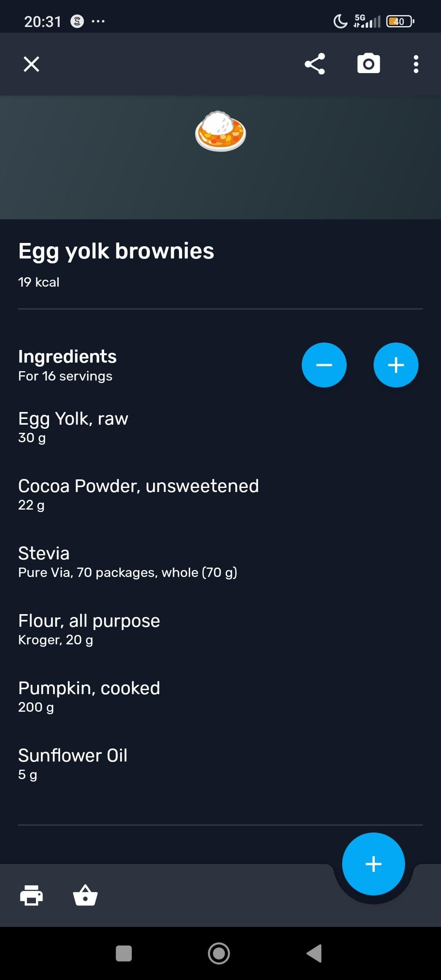Viewport: 441px width, 980px height.
Task: Tap the Egg yolk brownies title
Action: point(116,251)
